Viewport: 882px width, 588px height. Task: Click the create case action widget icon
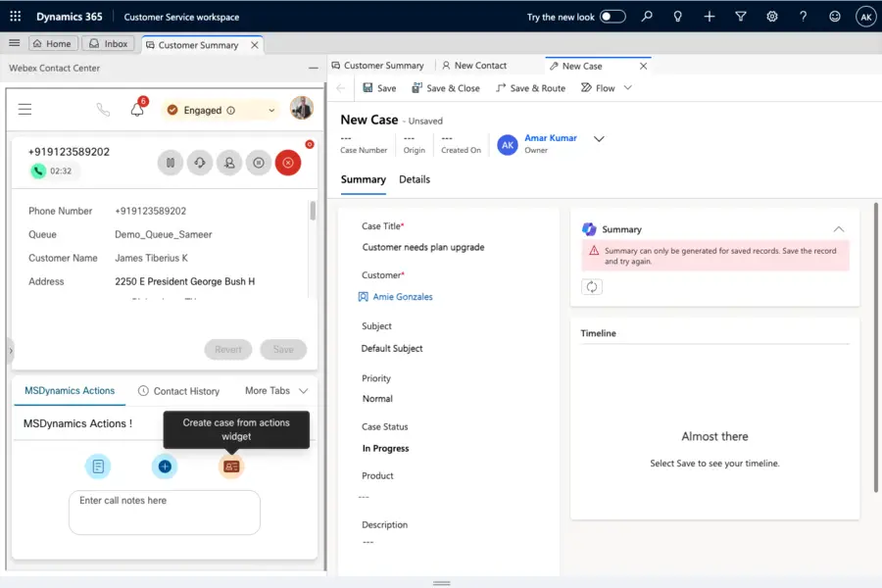coord(231,466)
